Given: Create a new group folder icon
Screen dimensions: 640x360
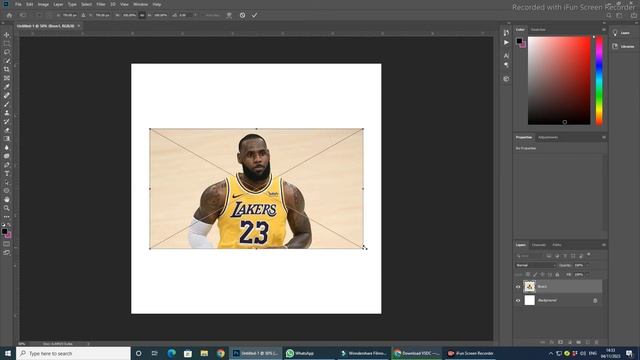Looking at the screenshot, I should 578,342.
